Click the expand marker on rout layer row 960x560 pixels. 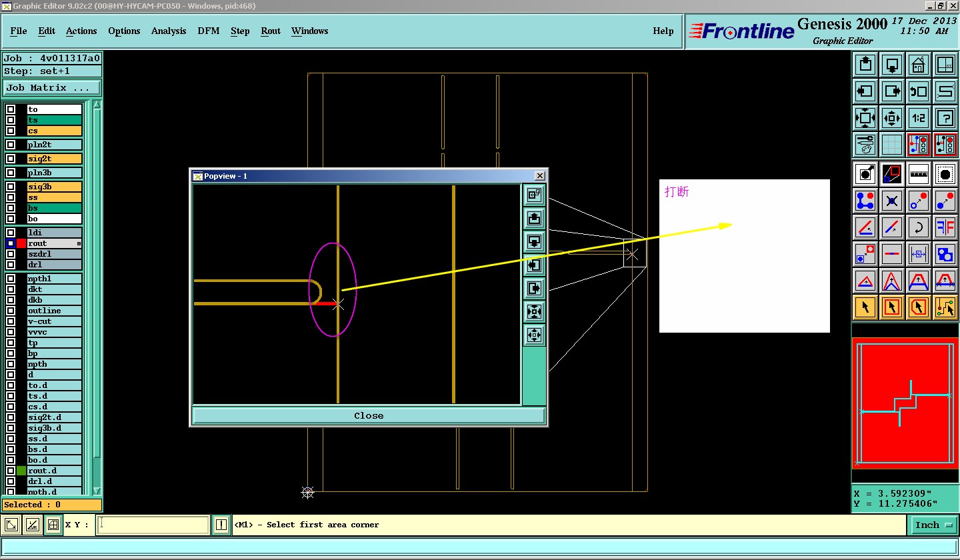click(79, 244)
